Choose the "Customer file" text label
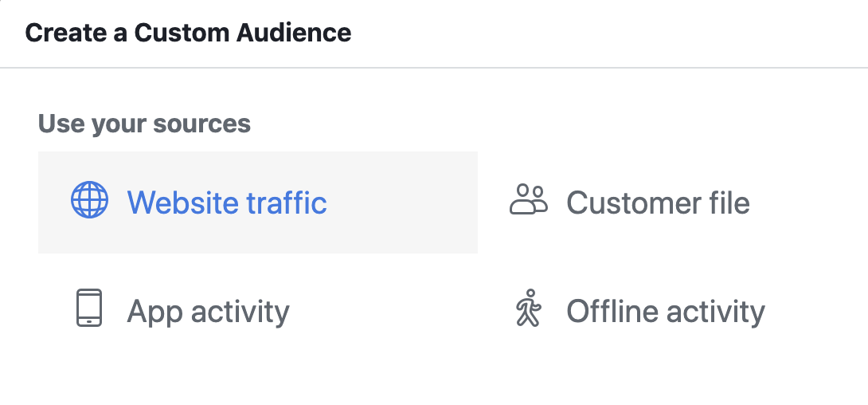Image resolution: width=868 pixels, height=405 pixels. coord(658,202)
